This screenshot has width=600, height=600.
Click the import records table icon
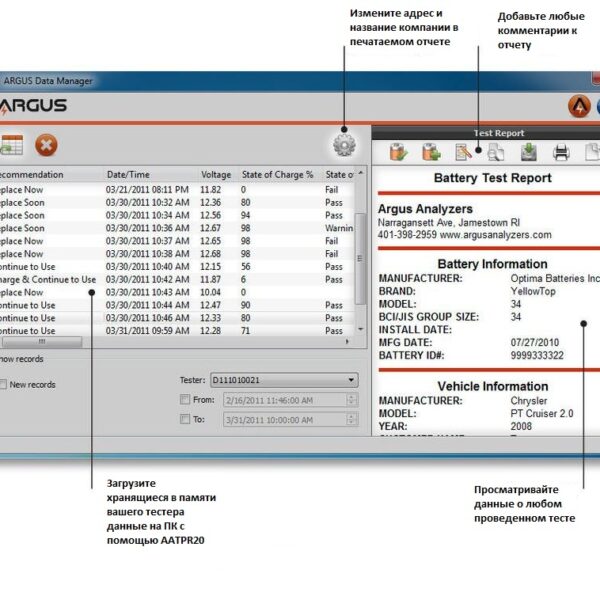point(11,145)
